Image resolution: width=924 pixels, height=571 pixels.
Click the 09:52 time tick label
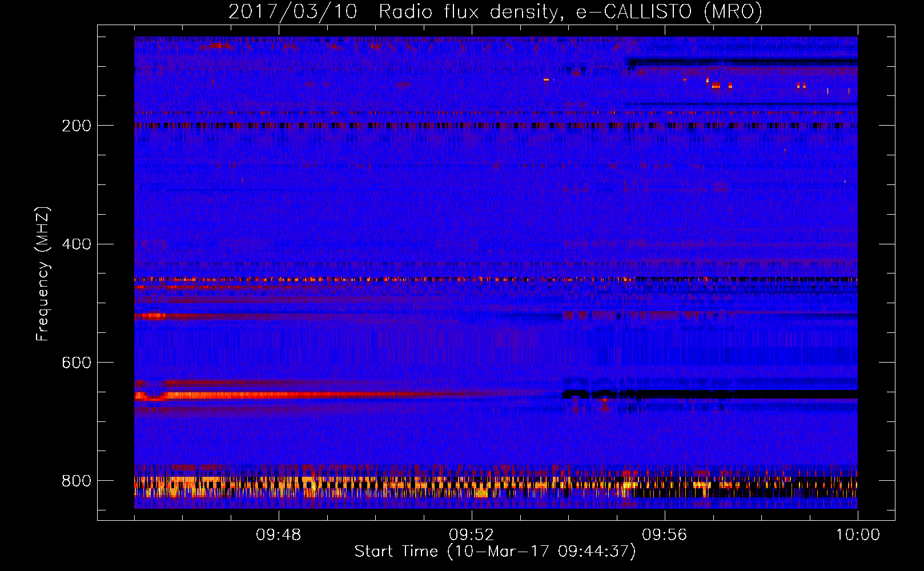472,535
